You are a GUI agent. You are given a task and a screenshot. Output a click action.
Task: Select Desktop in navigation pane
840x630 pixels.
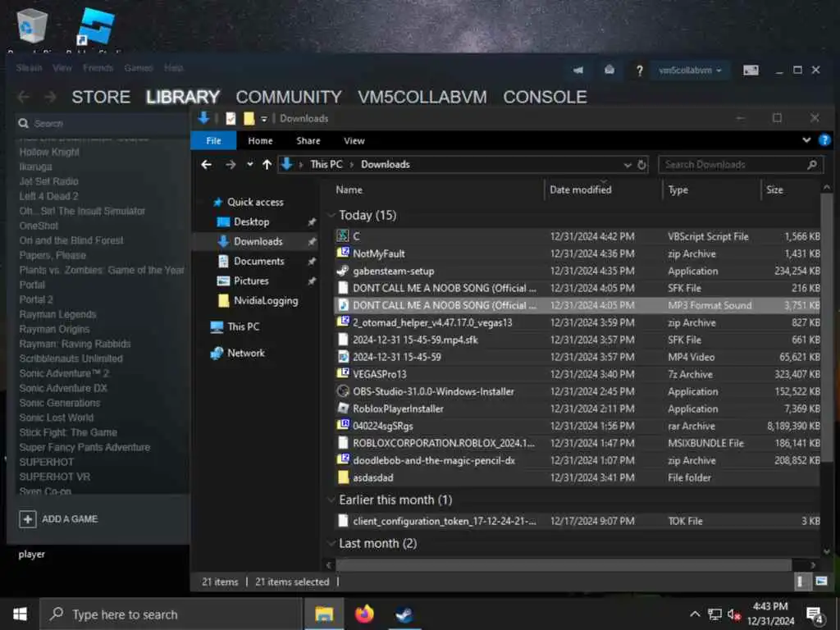251,221
